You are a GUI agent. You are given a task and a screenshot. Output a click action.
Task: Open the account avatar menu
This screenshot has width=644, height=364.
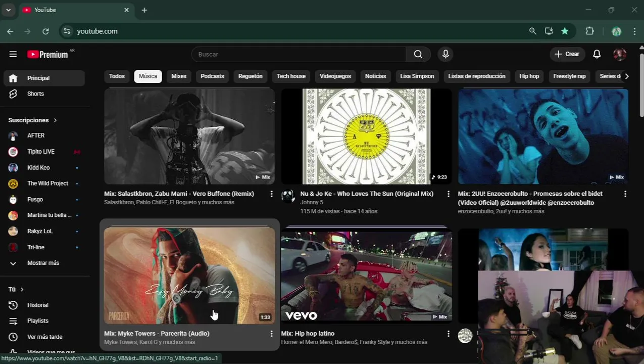(620, 54)
